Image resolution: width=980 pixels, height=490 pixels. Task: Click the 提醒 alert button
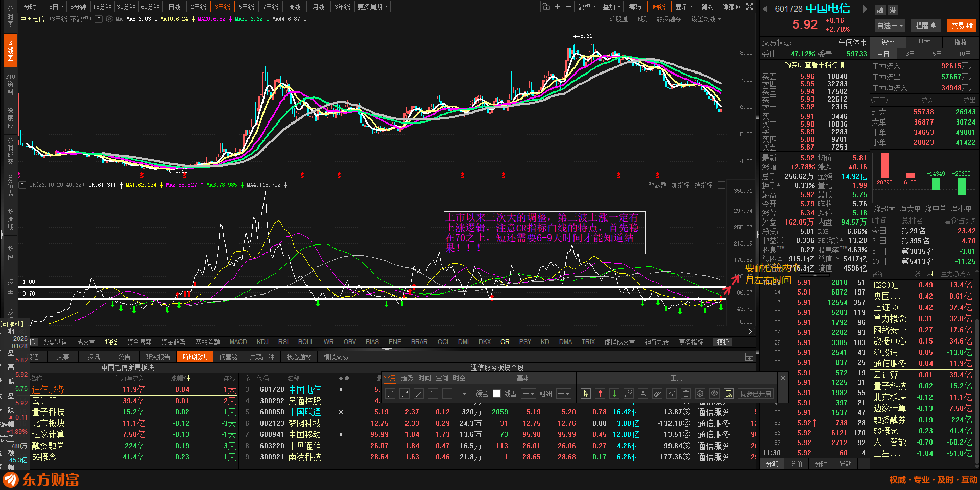925,26
